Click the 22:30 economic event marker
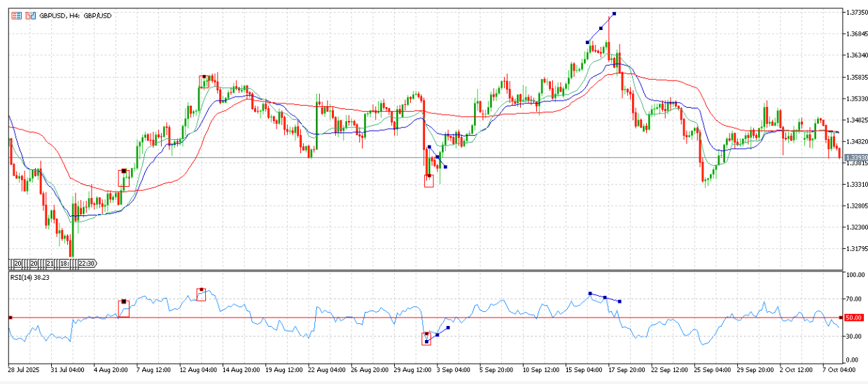Screen dimensions: 868x384 click(x=87, y=264)
